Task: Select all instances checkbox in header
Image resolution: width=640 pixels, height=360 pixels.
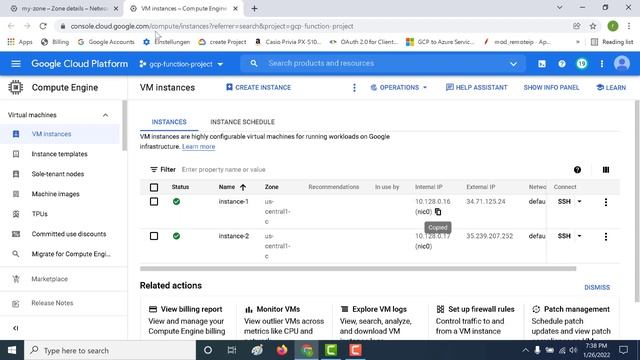Action: [x=154, y=187]
